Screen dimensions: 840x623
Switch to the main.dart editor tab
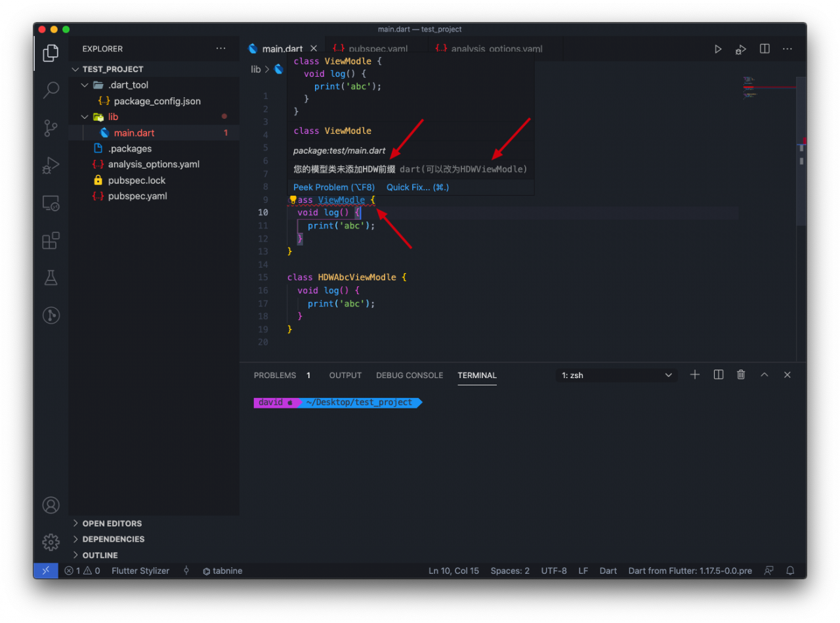(282, 49)
